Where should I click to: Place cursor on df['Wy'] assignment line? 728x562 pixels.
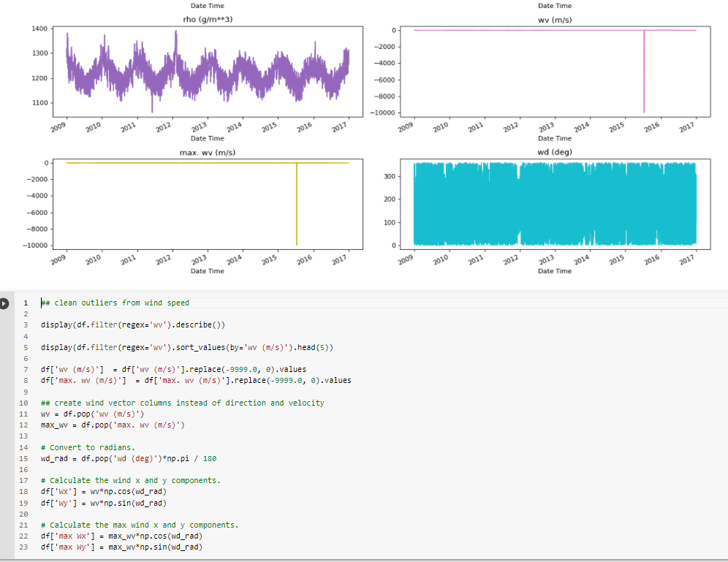coord(104,503)
